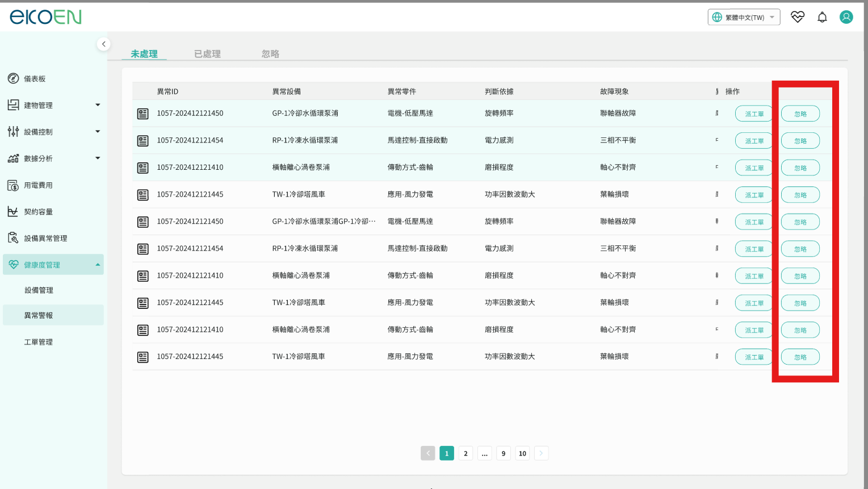This screenshot has width=868, height=489.
Task: Open 工單管理 in the sidebar
Action: point(39,342)
